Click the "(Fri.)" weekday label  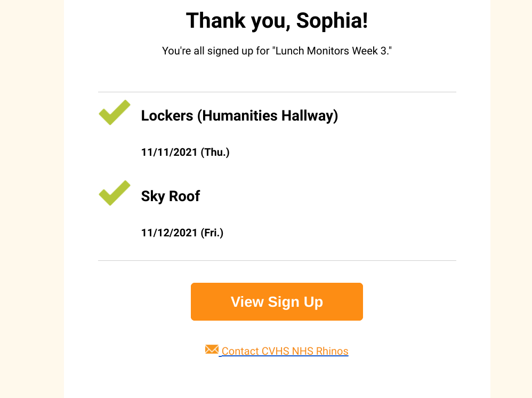[212, 233]
